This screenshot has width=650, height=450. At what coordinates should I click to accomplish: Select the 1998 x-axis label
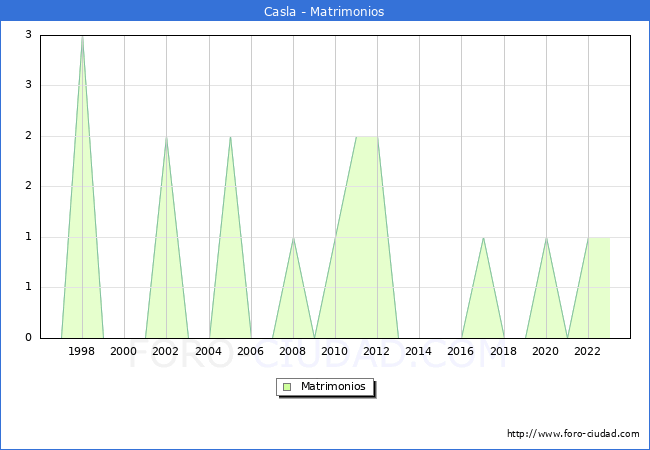[x=81, y=351]
